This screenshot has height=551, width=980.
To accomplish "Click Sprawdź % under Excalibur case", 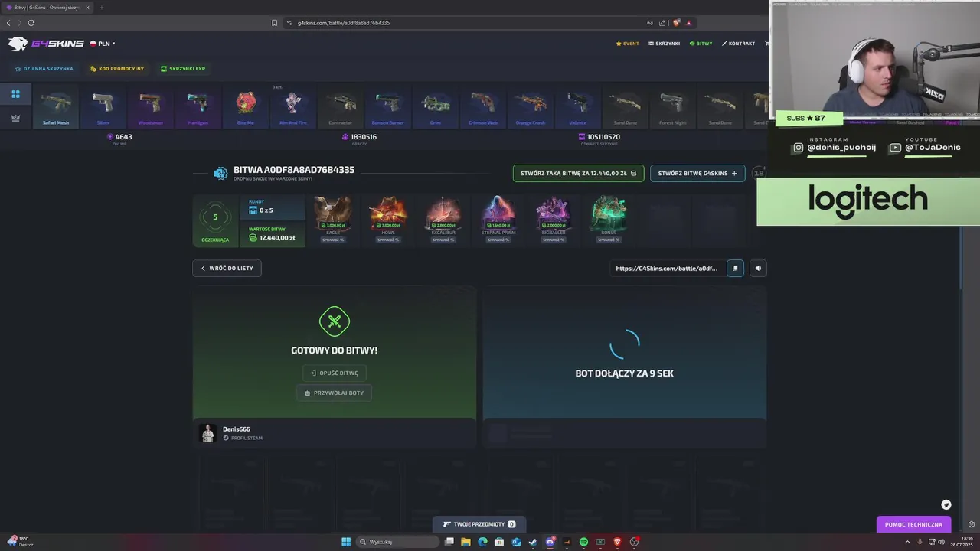I will 443,240.
